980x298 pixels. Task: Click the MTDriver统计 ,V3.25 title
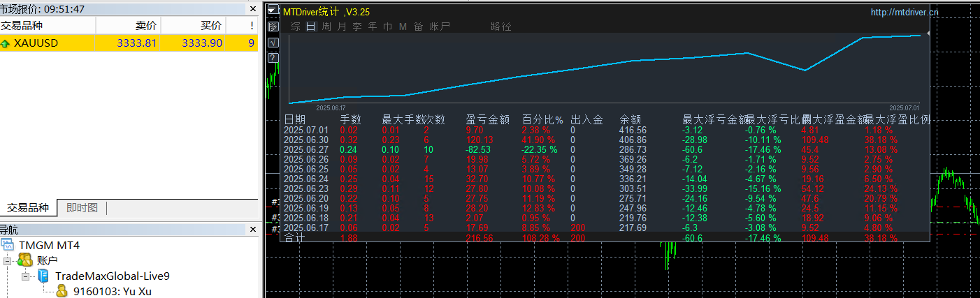(x=326, y=12)
